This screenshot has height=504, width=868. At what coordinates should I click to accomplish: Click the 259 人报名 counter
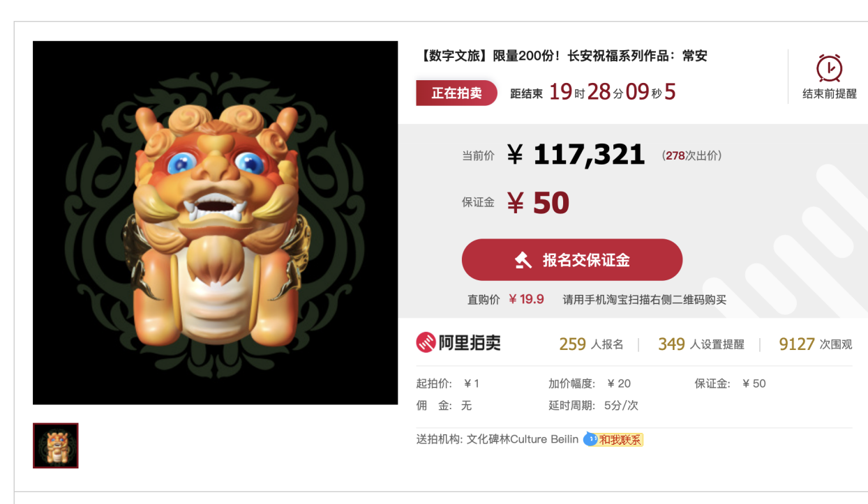(x=591, y=344)
